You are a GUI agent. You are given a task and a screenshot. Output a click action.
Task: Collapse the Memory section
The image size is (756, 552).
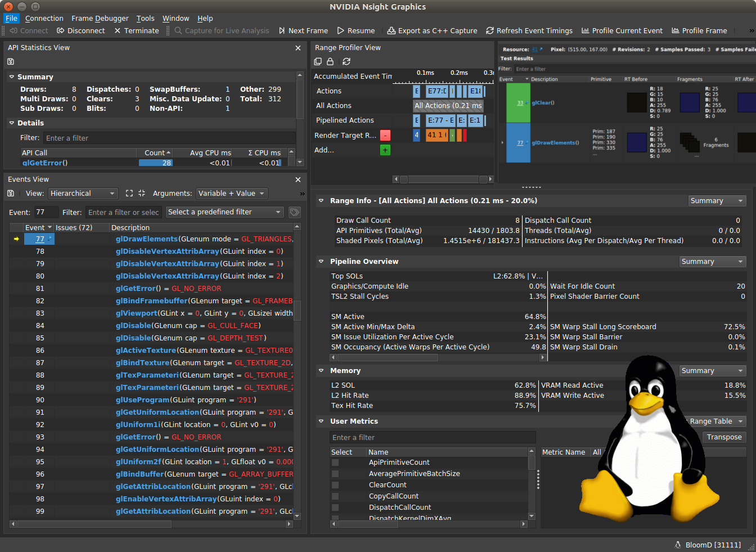click(x=321, y=370)
